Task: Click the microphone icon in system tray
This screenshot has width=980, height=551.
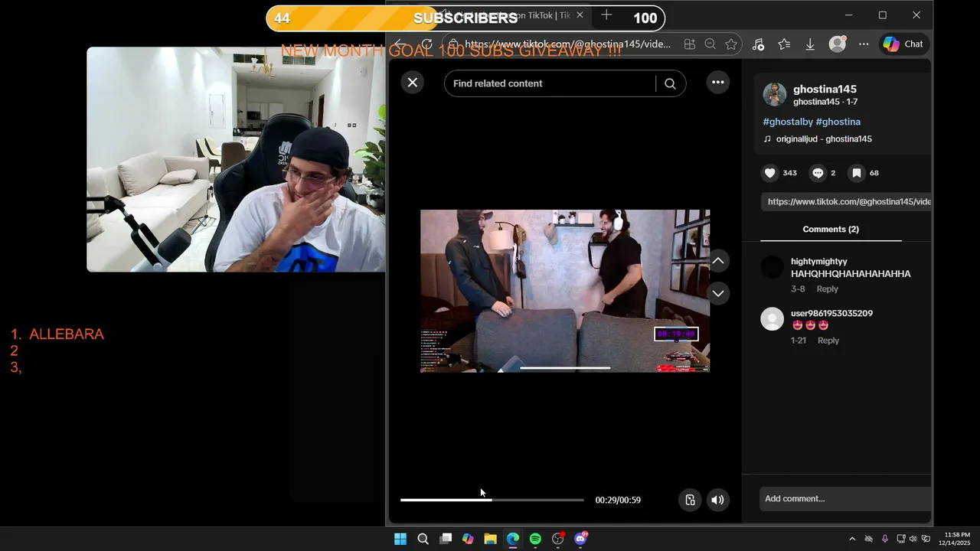Action: [x=885, y=539]
